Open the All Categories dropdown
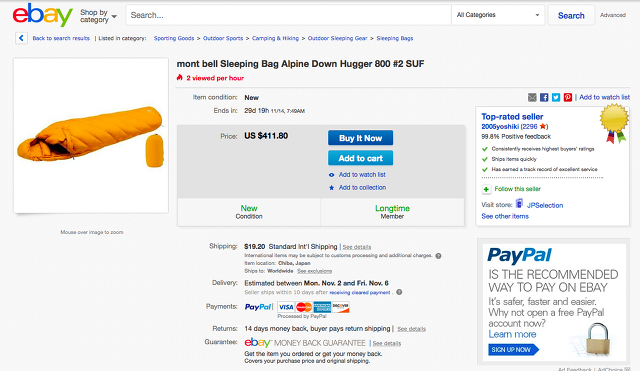This screenshot has width=640, height=371. click(x=498, y=15)
